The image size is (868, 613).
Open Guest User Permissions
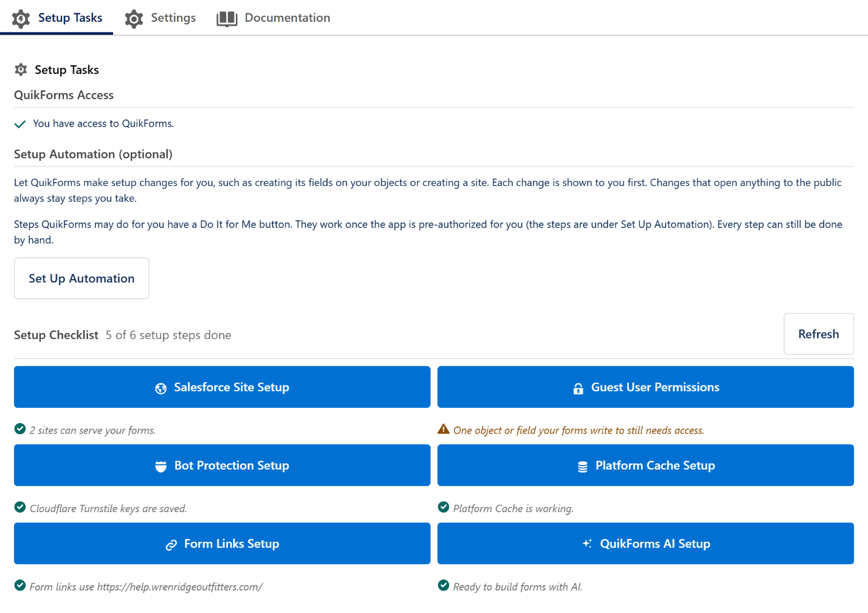646,387
